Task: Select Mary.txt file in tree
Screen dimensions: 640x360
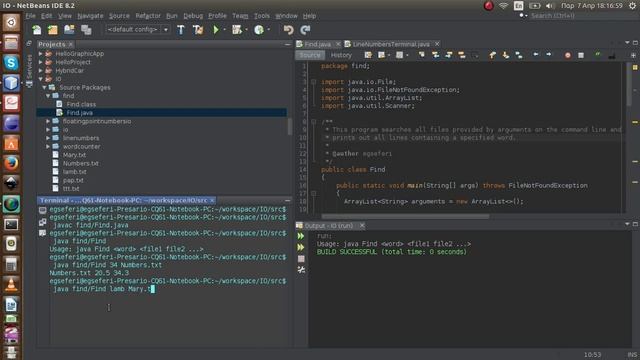Action: [74, 155]
